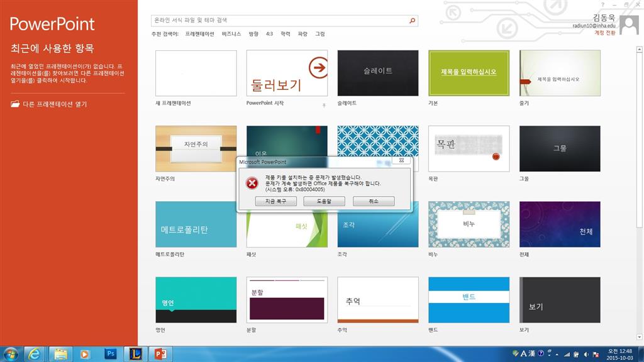Click the PowerPoint taskbar icon
Image resolution: width=644 pixels, height=362 pixels.
click(x=160, y=354)
